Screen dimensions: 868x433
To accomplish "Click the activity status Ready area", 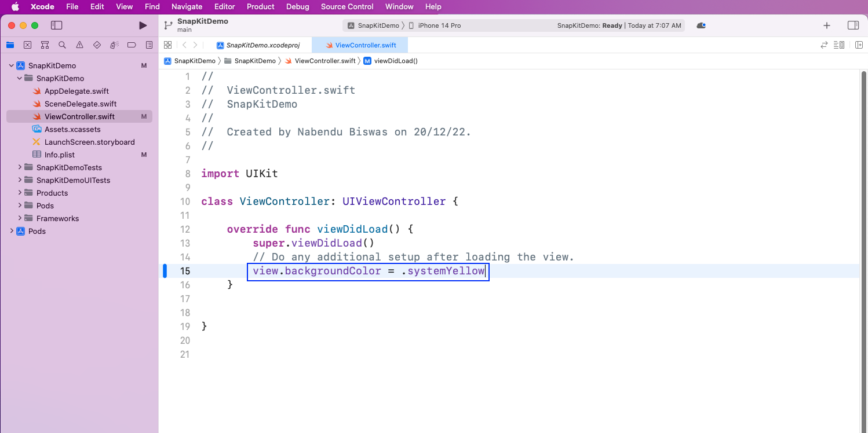I will click(619, 25).
